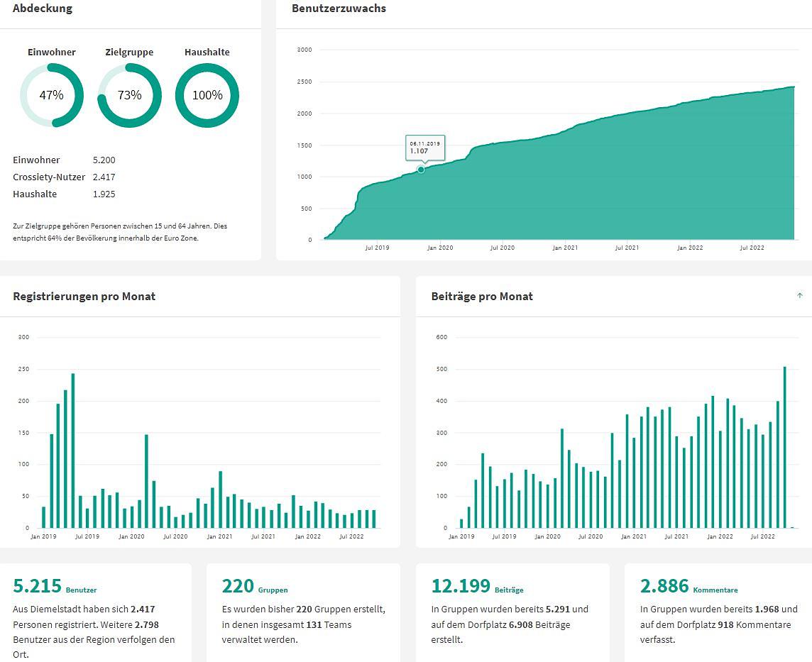
Task: Click the Haushalte value 1.925
Action: coord(104,194)
